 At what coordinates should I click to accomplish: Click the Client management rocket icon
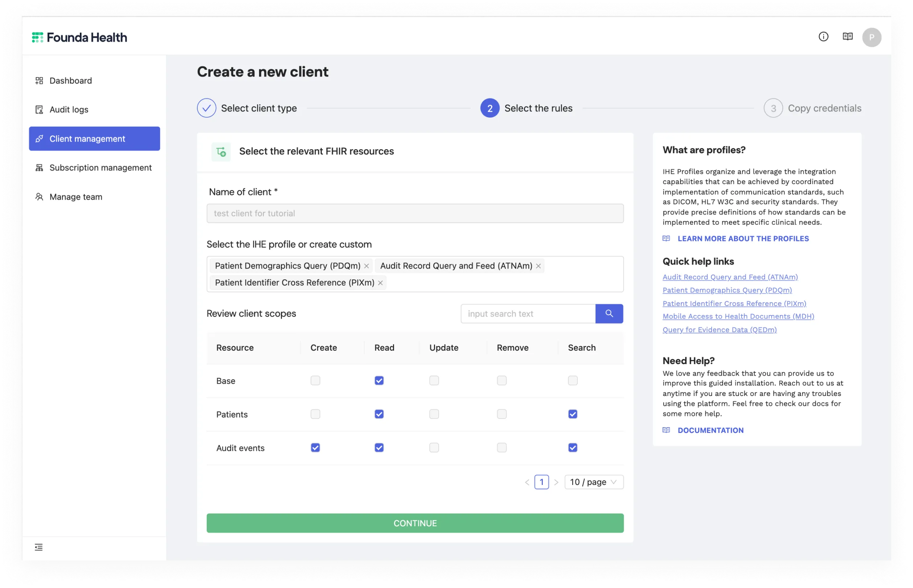tap(39, 139)
